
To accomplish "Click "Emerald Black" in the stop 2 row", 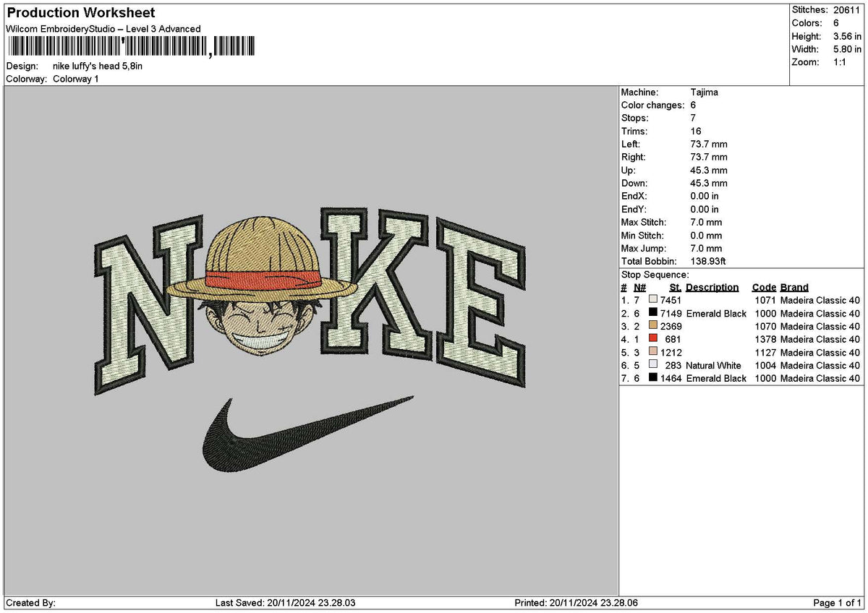I will tap(716, 313).
